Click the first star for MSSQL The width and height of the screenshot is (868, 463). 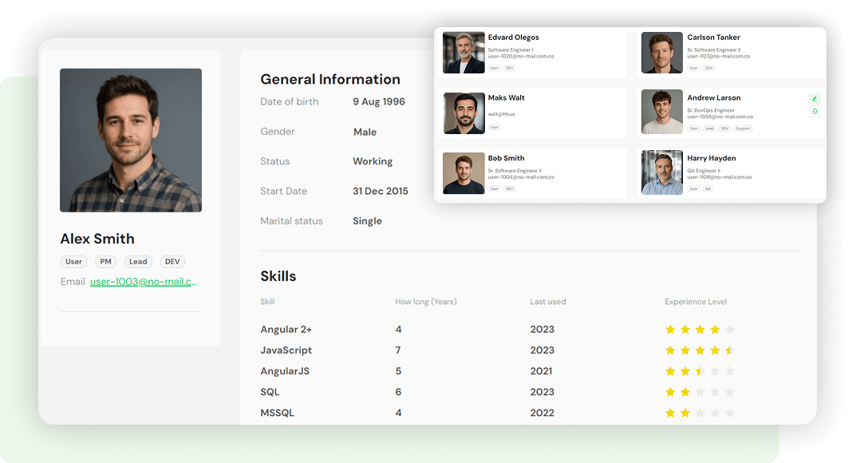[669, 413]
